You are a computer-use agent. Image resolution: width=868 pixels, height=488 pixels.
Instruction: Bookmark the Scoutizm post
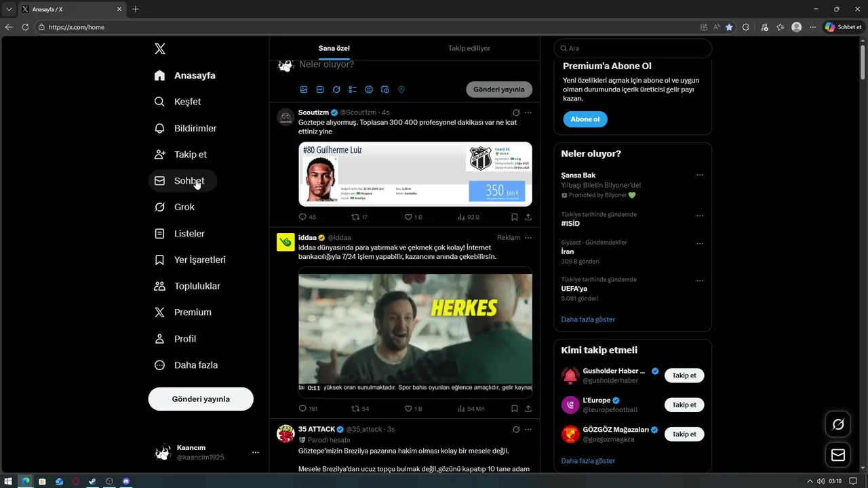(515, 218)
